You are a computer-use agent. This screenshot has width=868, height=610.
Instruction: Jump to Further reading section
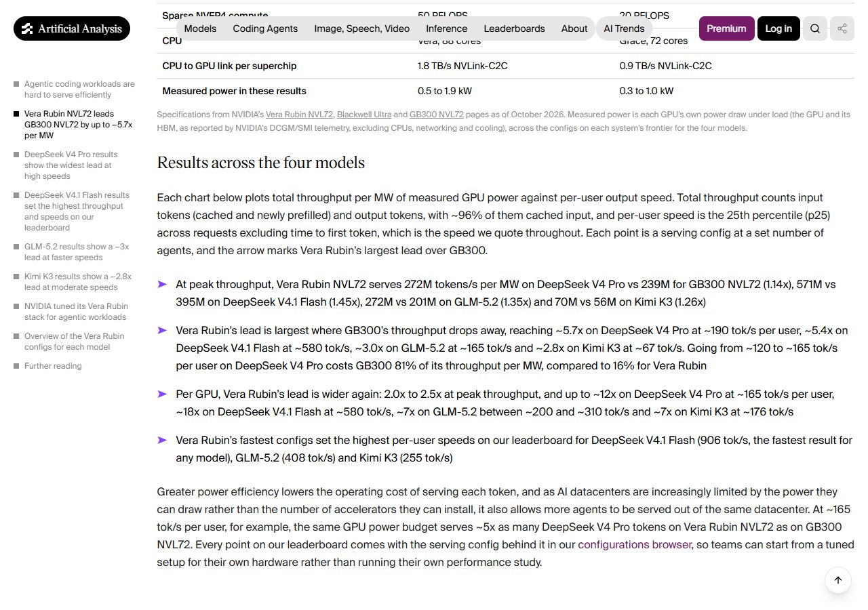click(53, 366)
